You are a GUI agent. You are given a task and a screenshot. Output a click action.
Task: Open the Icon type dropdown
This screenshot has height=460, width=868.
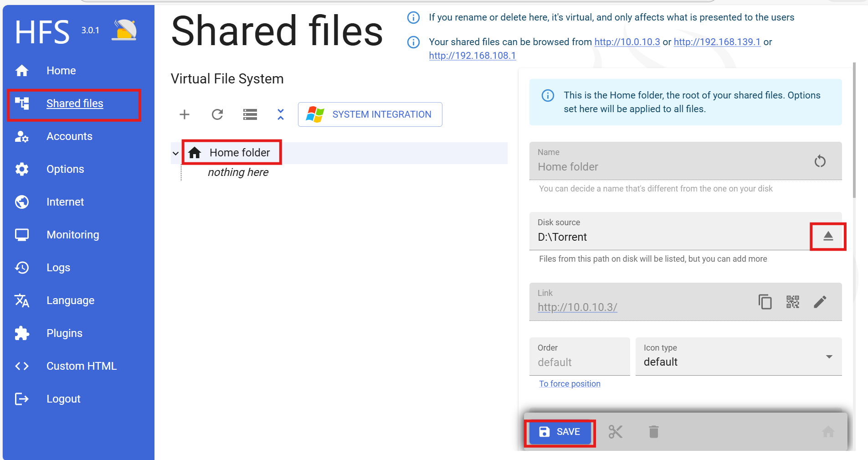click(738, 357)
